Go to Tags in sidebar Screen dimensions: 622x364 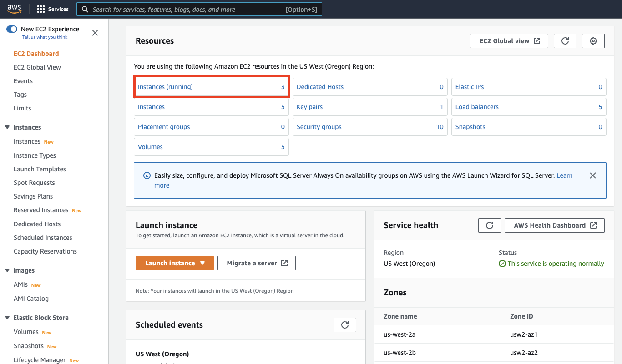(x=20, y=95)
